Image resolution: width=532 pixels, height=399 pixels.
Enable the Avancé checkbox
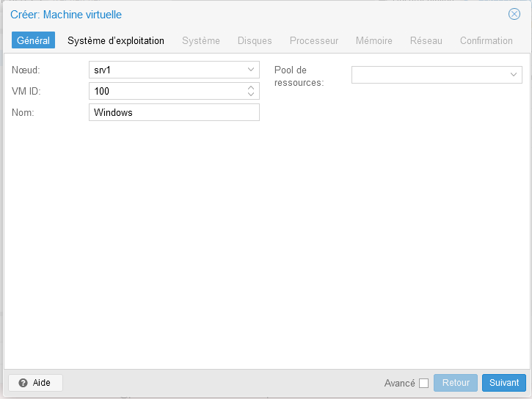click(423, 383)
